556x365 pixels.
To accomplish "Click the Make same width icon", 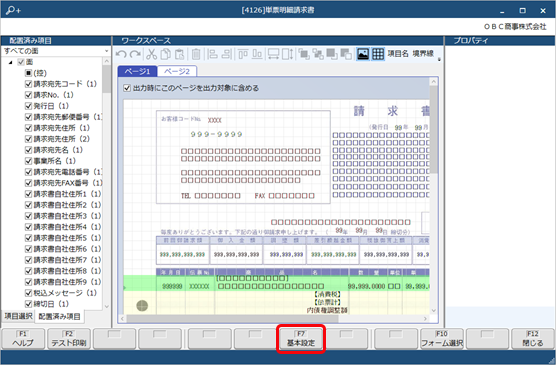I will point(273,54).
